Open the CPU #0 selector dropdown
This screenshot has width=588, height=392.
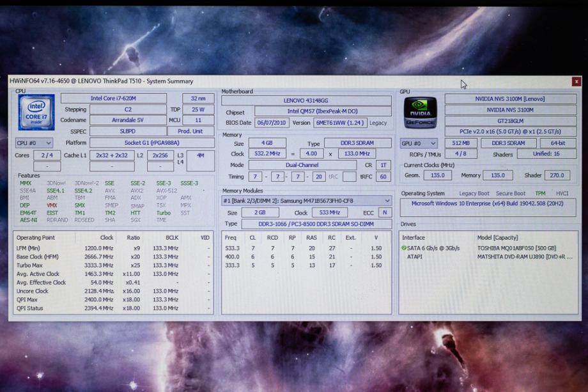(33, 143)
